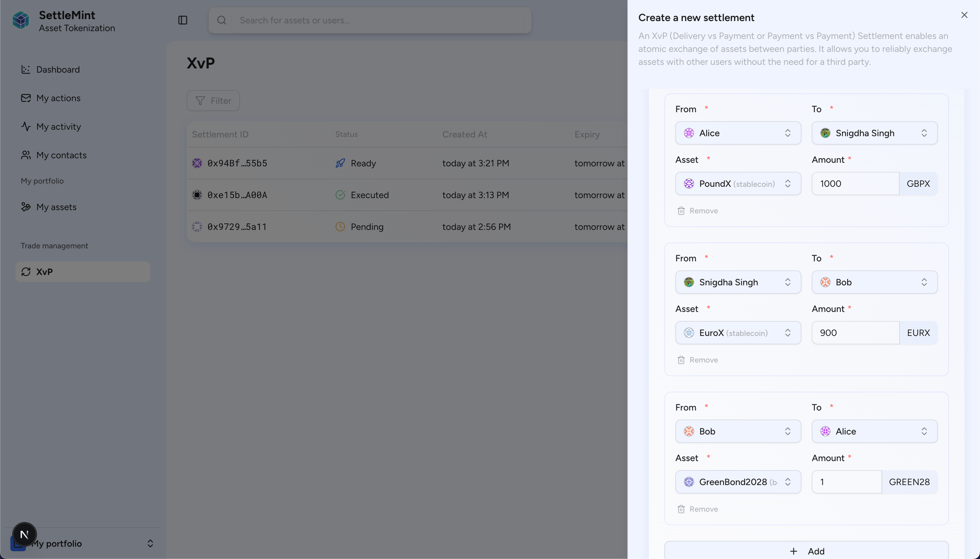Click the plus icon on the Add button
This screenshot has height=559, width=980.
pos(794,551)
